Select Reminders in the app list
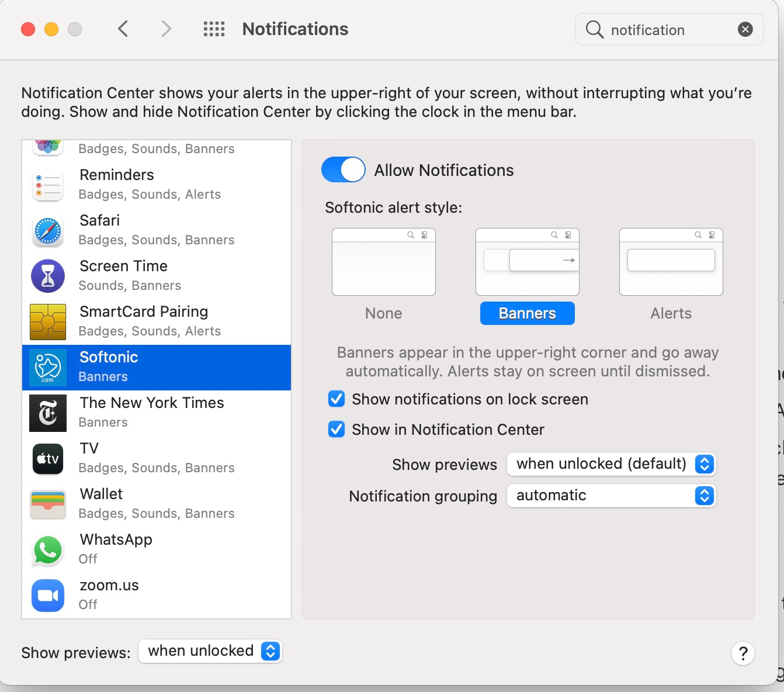 [x=157, y=185]
